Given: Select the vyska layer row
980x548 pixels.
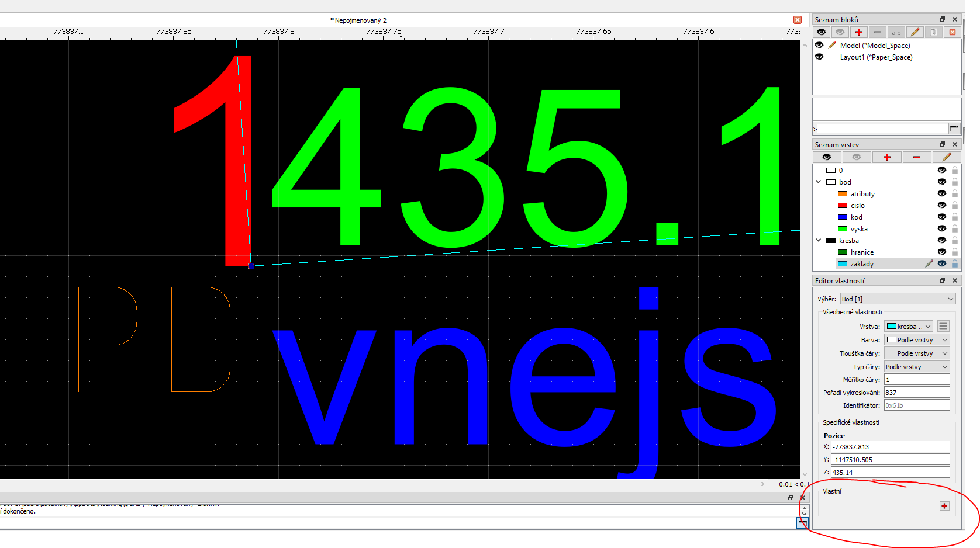Looking at the screenshot, I should tap(886, 229).
